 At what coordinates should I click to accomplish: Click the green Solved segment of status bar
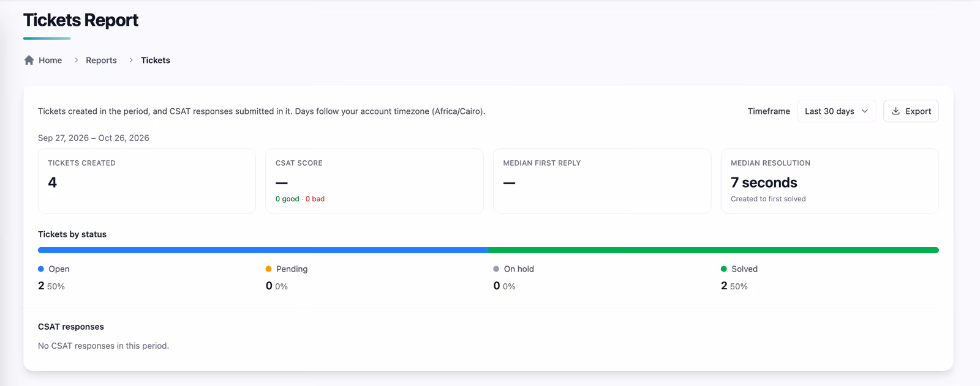point(714,250)
